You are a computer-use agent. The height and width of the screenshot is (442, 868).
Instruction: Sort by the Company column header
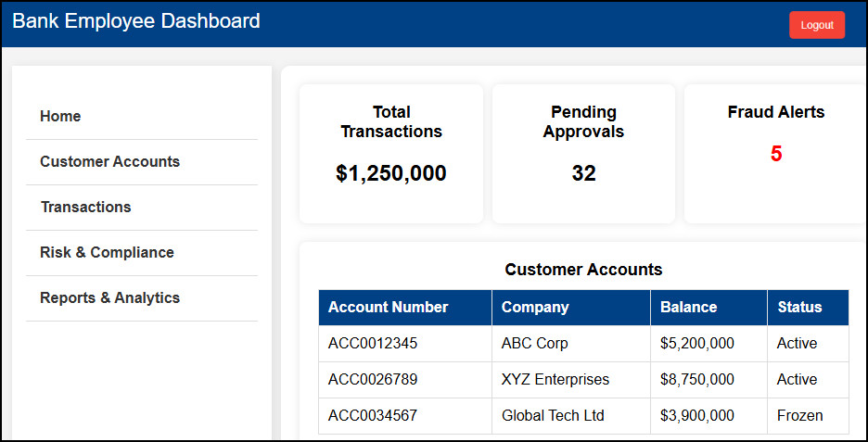tap(535, 308)
